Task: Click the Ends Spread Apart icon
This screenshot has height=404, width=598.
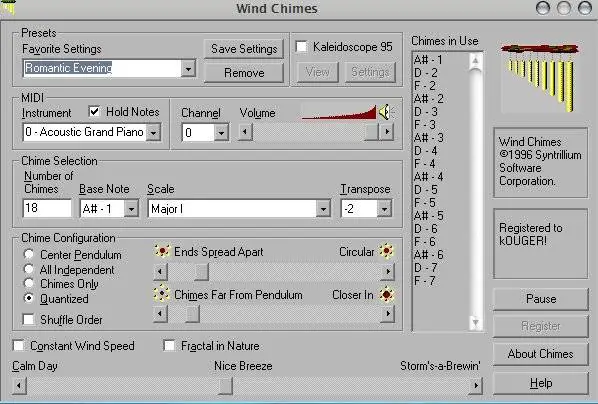Action: (162, 251)
